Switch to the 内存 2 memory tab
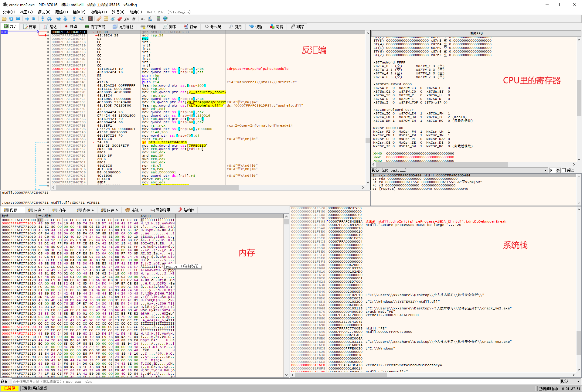The image size is (582, 392). tap(37, 210)
